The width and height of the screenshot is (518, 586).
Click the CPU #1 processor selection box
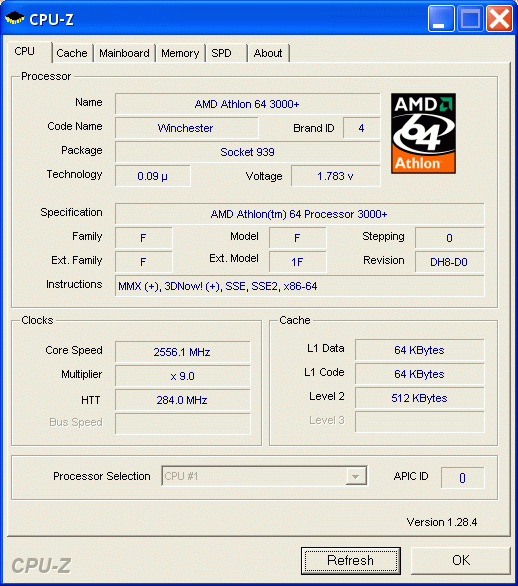click(264, 476)
